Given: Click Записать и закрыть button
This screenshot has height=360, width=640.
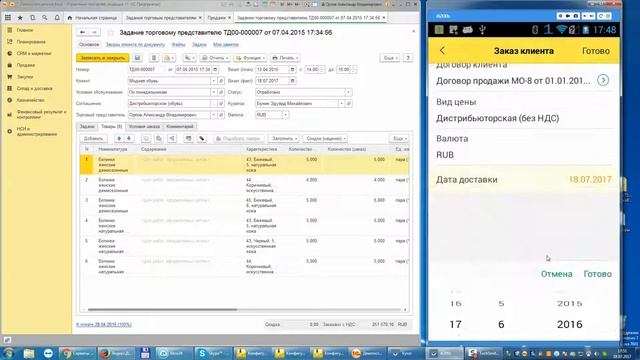Looking at the screenshot, I should point(102,58).
